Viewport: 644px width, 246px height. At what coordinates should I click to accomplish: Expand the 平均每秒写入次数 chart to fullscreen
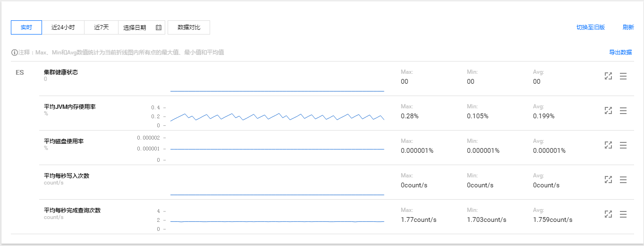pos(608,180)
